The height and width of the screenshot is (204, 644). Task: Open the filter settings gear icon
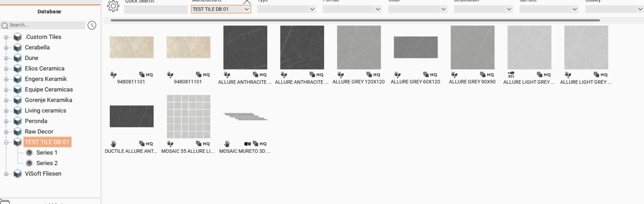click(x=113, y=6)
